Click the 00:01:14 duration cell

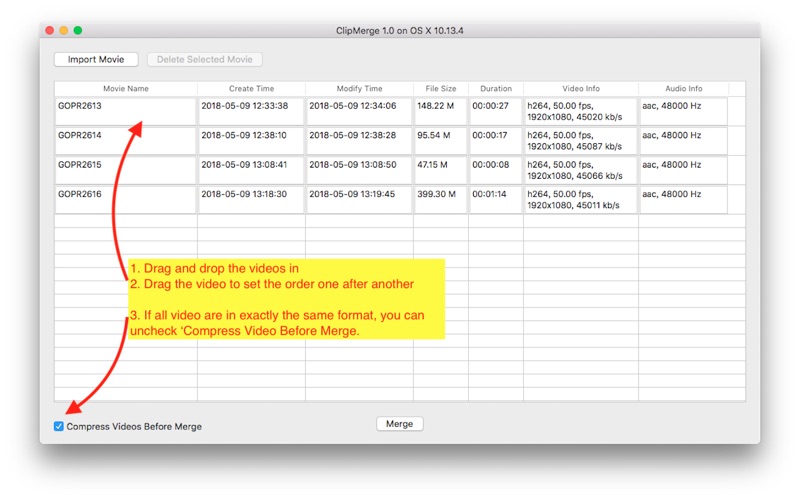point(496,199)
